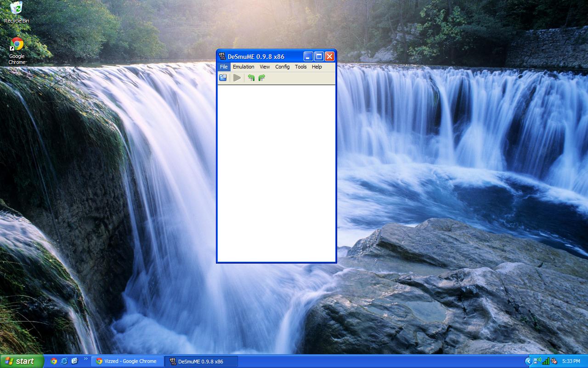588x368 pixels.
Task: Click the DeSmuME 0.9.8 x86 taskbar button
Action: click(x=202, y=361)
